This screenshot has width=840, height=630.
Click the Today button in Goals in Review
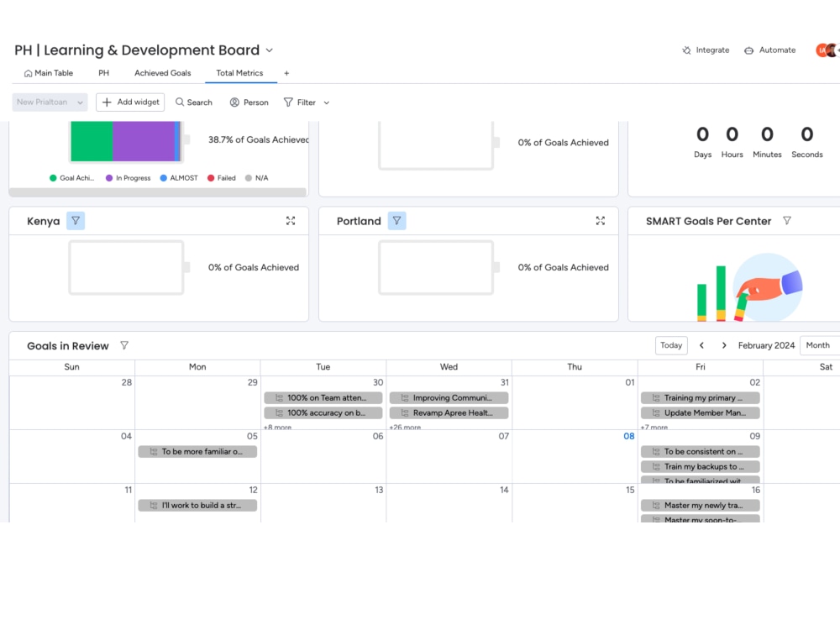[670, 344]
